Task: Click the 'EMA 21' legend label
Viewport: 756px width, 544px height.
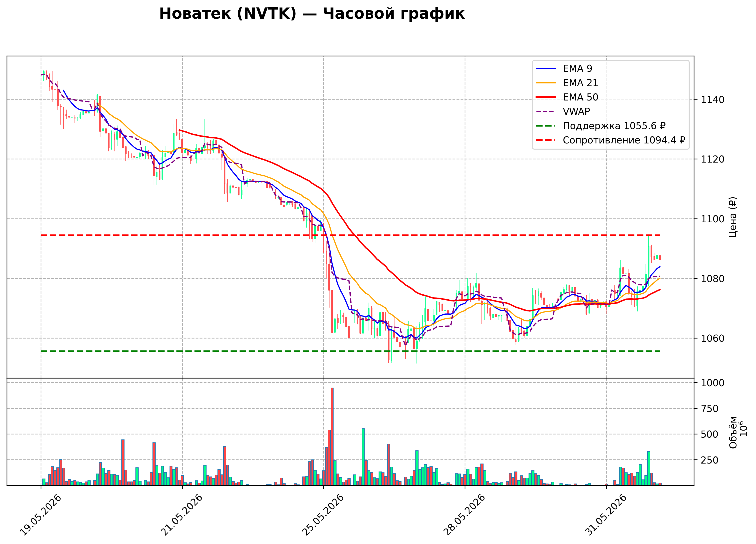Action: coord(580,83)
